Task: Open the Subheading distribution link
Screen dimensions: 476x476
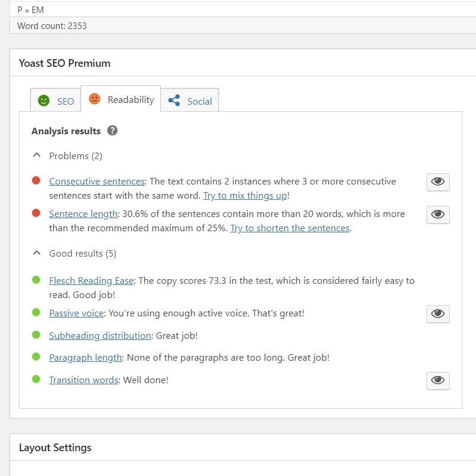Action: (100, 336)
